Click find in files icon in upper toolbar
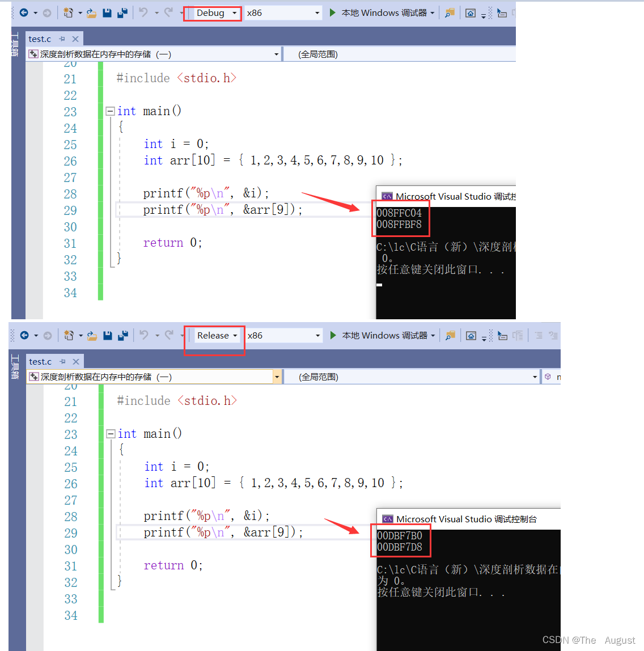This screenshot has width=644, height=651. point(450,13)
